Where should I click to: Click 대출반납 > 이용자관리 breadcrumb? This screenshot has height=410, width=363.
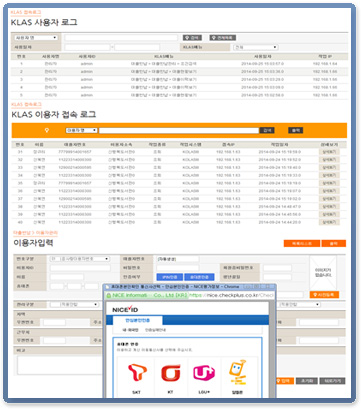[x=36, y=232]
